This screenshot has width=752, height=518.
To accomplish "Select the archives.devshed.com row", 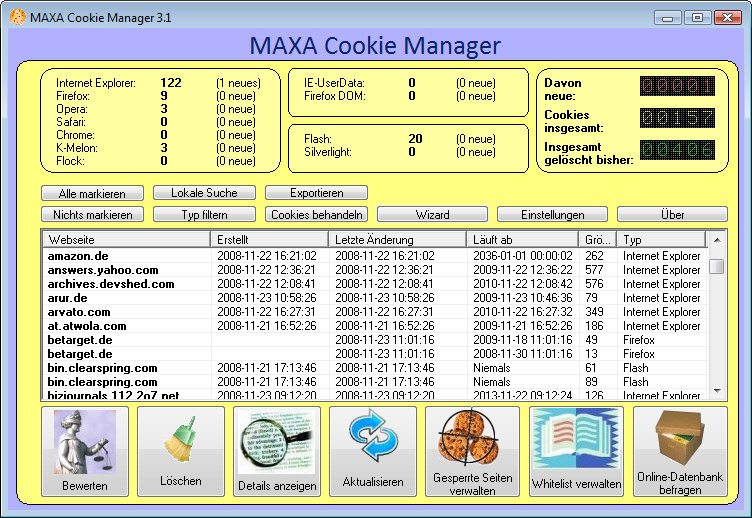I will [375, 283].
